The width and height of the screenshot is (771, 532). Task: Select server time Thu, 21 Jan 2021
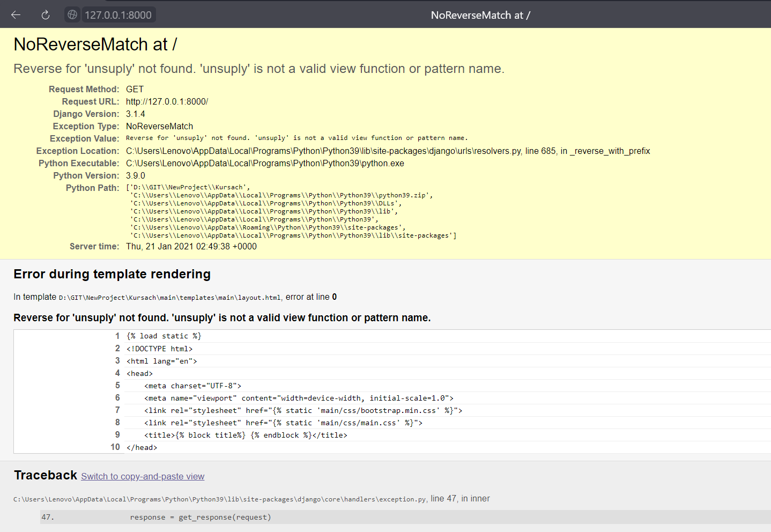tap(191, 247)
